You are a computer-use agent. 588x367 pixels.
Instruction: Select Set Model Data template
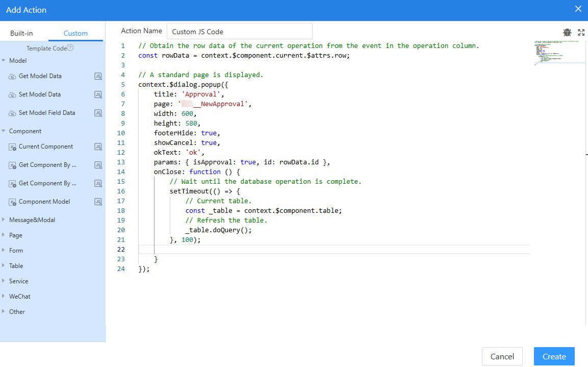coord(40,94)
